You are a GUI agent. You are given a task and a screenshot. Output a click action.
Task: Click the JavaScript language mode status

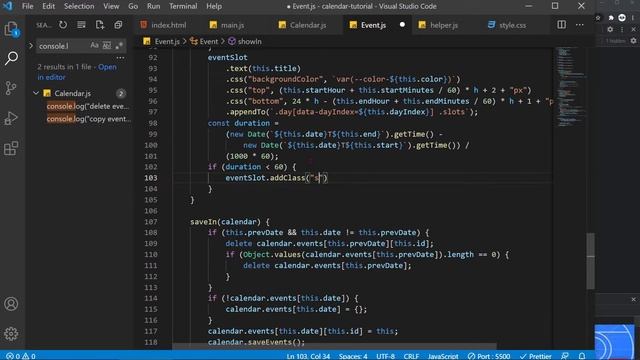point(442,356)
